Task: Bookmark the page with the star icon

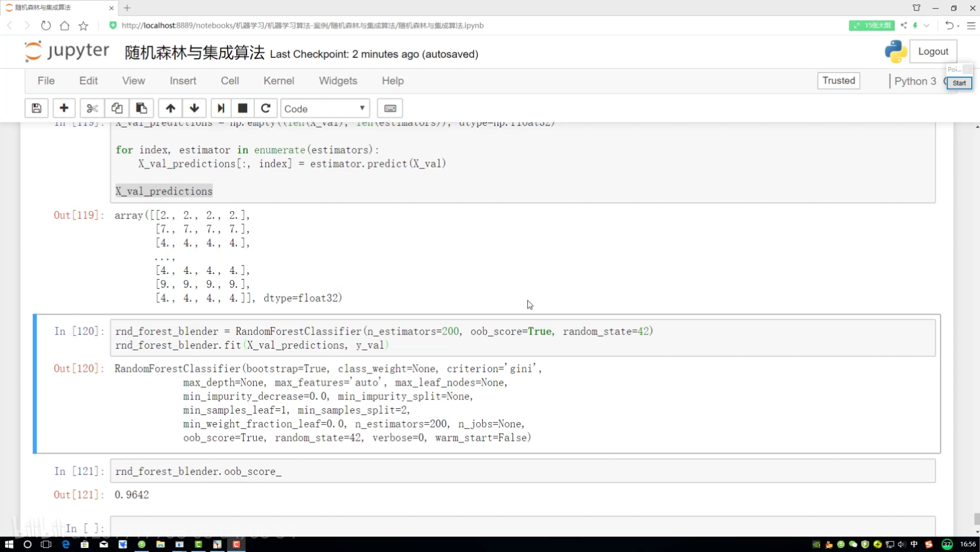Action: click(83, 26)
